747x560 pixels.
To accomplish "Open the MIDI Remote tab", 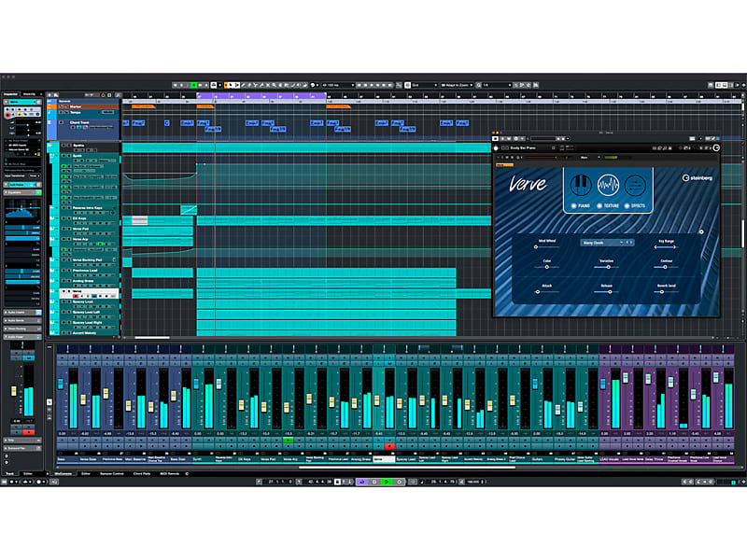I will [170, 474].
